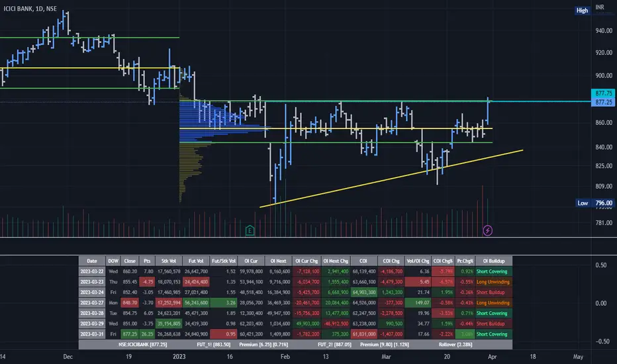Viewport: 617px width, 364px height.
Task: Click the earnings "E" marker icon
Action: 250,230
